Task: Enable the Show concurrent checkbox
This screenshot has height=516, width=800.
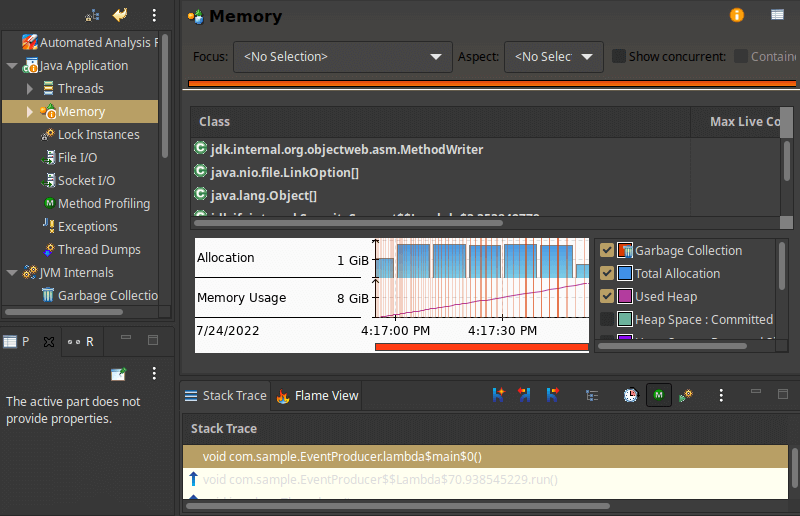Action: (619, 56)
